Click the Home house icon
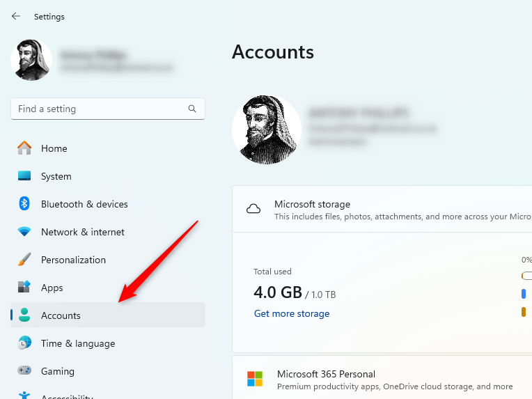 coord(24,148)
